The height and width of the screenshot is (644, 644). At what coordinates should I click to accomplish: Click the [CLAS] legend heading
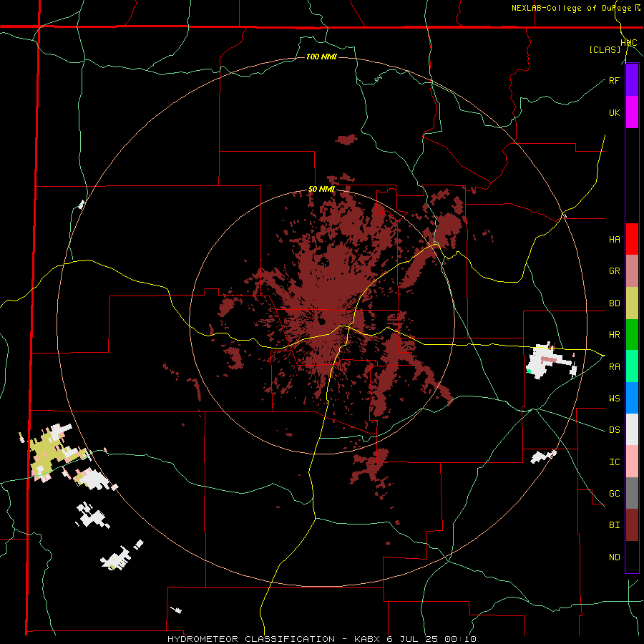coord(605,49)
